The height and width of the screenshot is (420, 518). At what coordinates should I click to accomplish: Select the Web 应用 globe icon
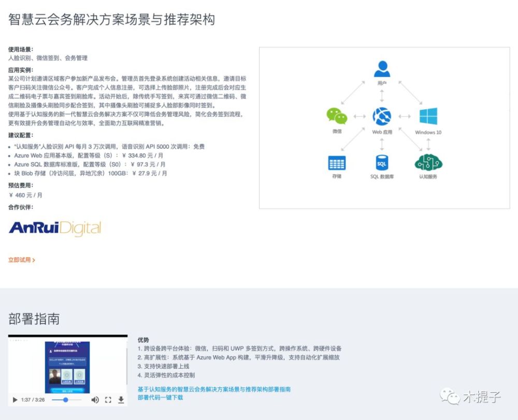point(382,117)
